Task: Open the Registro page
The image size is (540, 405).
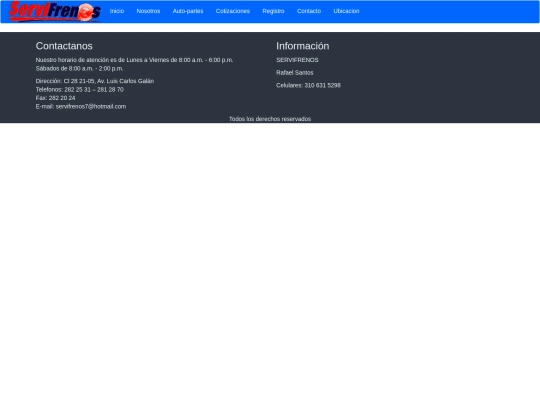Action: tap(273, 11)
